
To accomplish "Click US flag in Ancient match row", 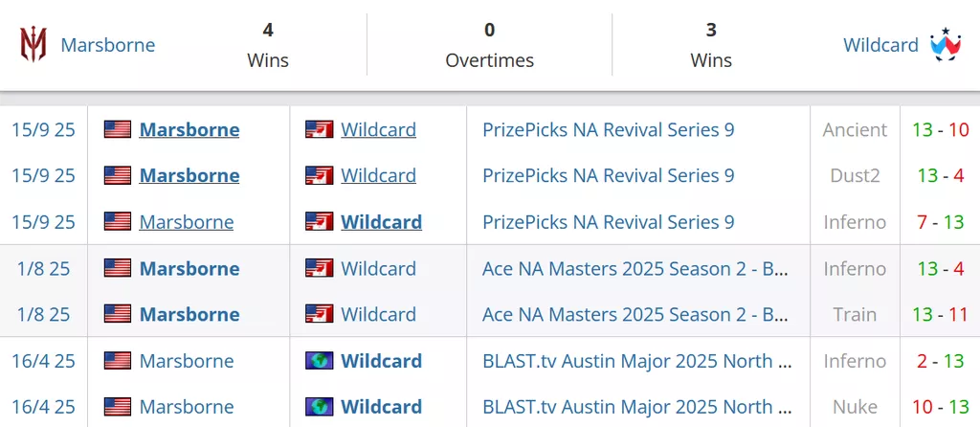I will (118, 129).
